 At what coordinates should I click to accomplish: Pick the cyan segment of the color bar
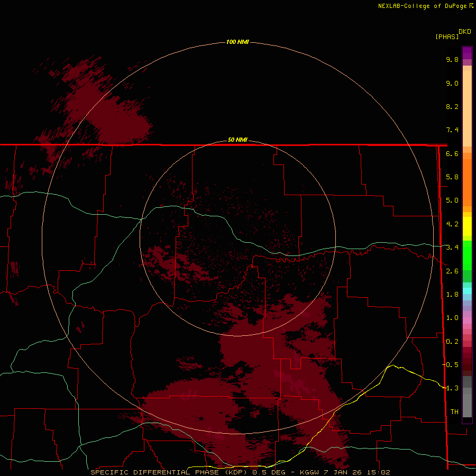467,291
